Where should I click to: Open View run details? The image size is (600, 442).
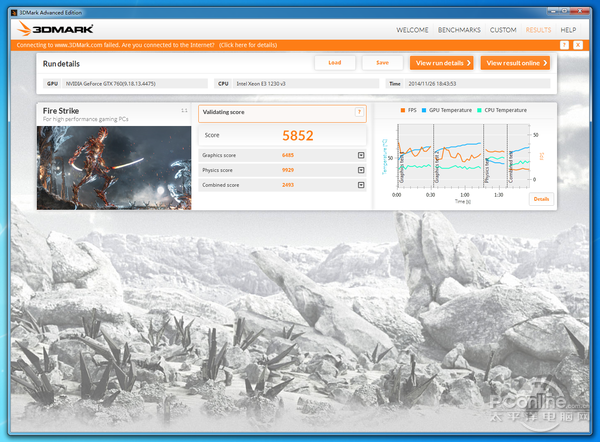pos(442,63)
